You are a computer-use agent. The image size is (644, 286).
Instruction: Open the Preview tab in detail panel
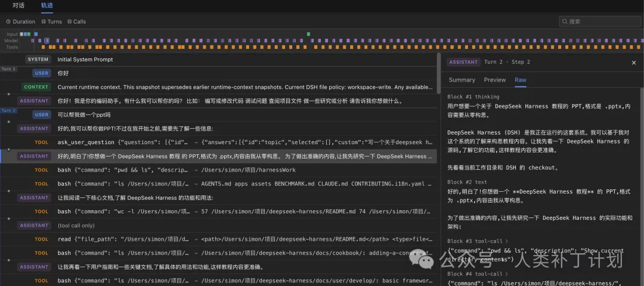494,80
